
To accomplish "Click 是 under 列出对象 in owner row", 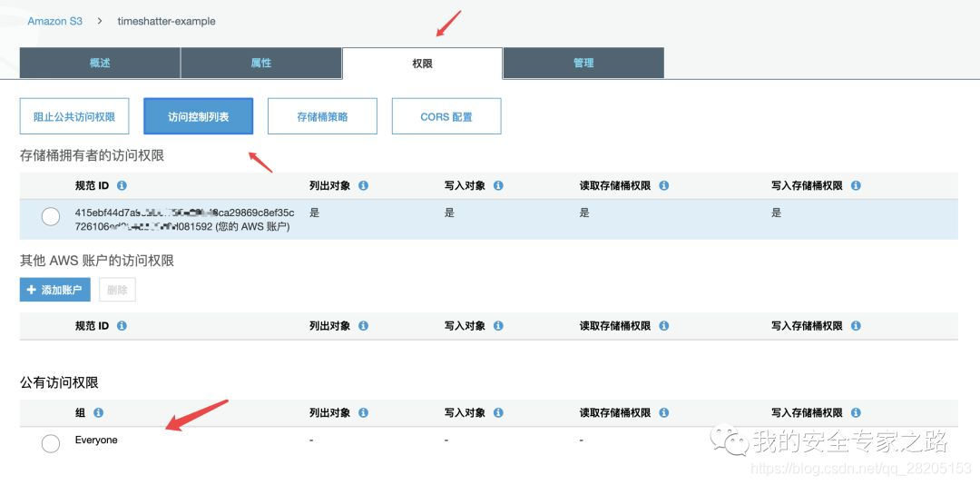I will tap(314, 213).
